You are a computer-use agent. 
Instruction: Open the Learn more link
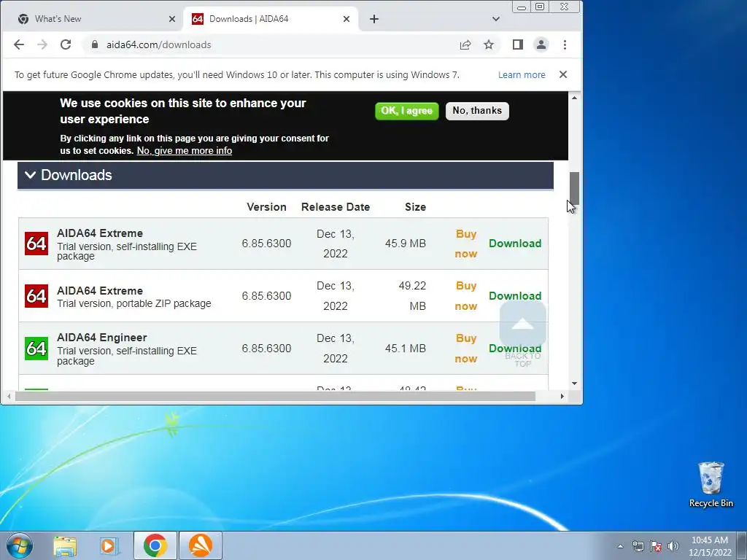[522, 75]
